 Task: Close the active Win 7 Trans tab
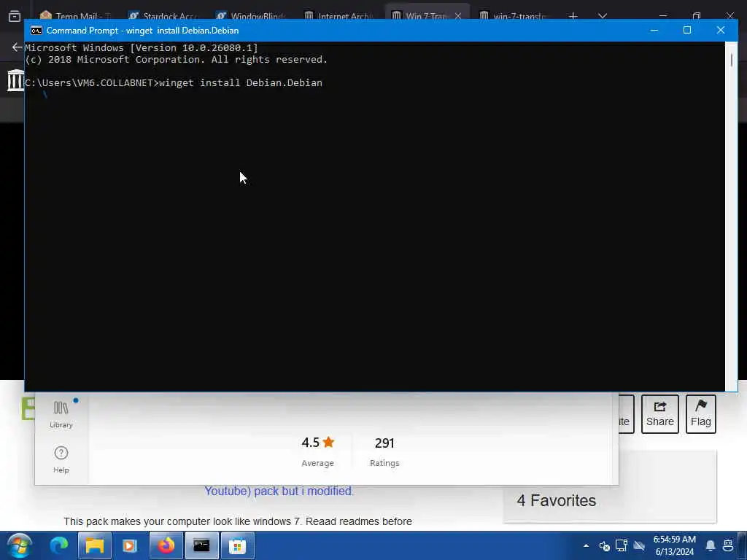458,16
